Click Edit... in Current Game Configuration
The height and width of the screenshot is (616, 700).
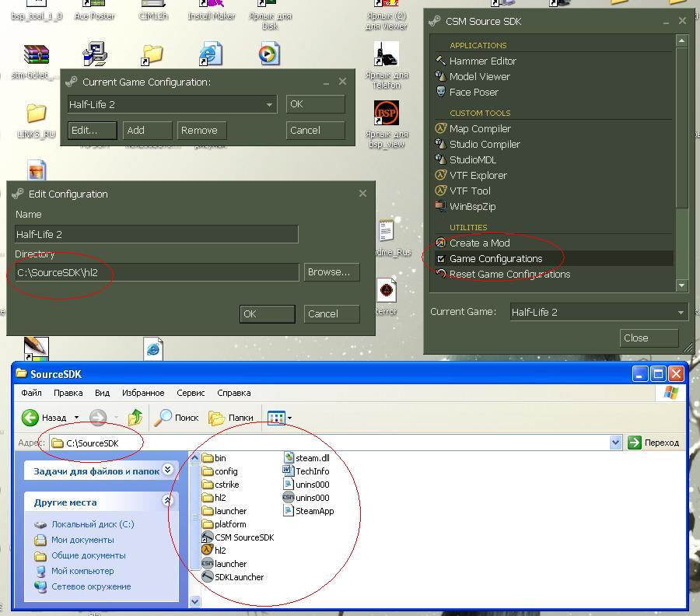93,131
